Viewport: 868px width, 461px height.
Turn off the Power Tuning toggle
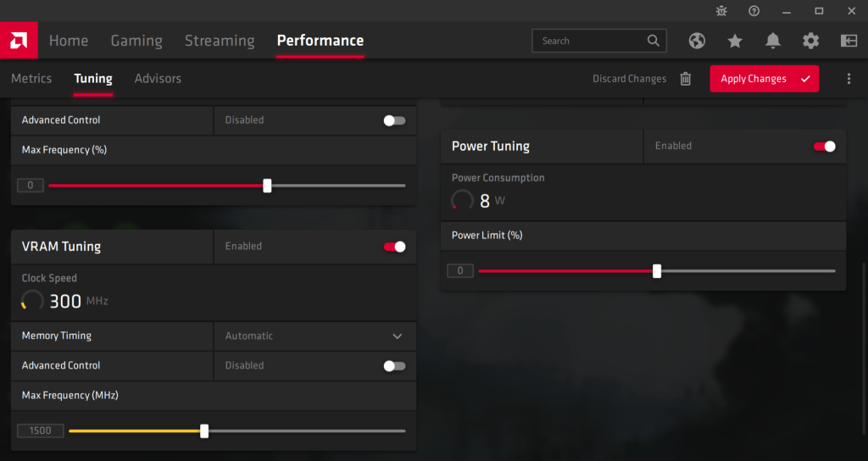click(x=825, y=147)
